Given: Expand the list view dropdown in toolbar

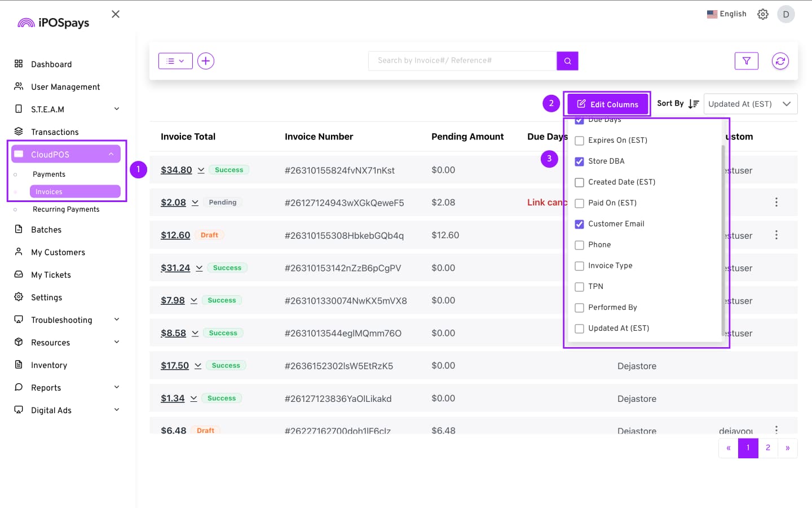Looking at the screenshot, I should pos(175,61).
